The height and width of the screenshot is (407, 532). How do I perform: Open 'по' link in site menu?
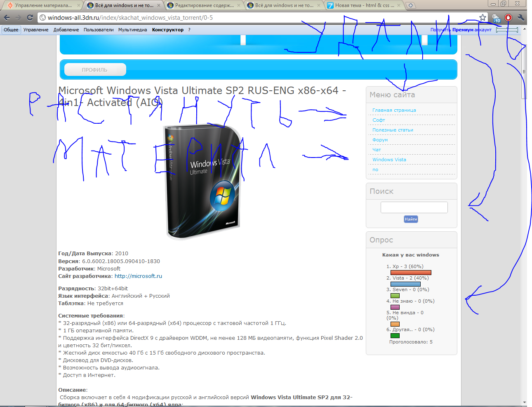pos(375,169)
